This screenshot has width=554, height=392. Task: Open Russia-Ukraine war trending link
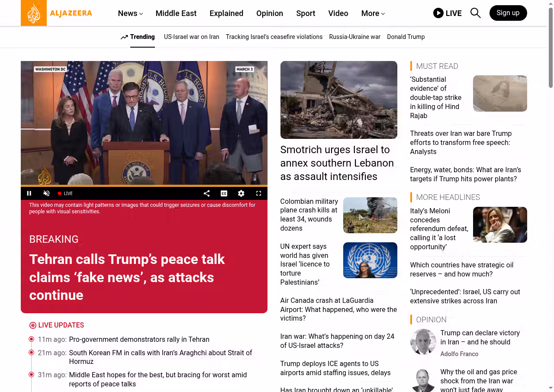pos(354,37)
